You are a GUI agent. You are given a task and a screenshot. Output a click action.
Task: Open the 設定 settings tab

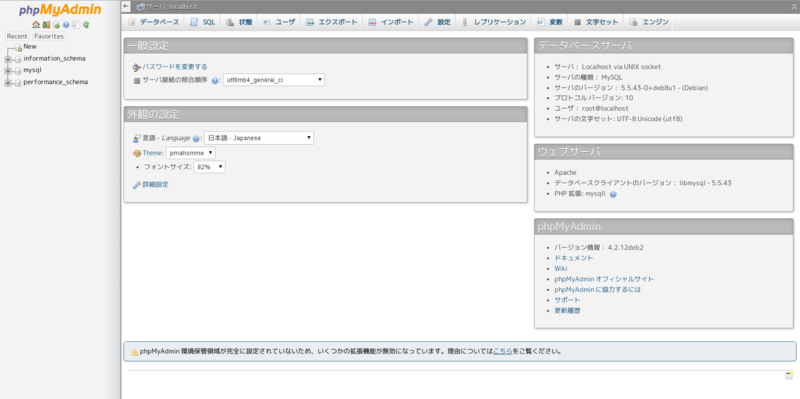click(437, 22)
